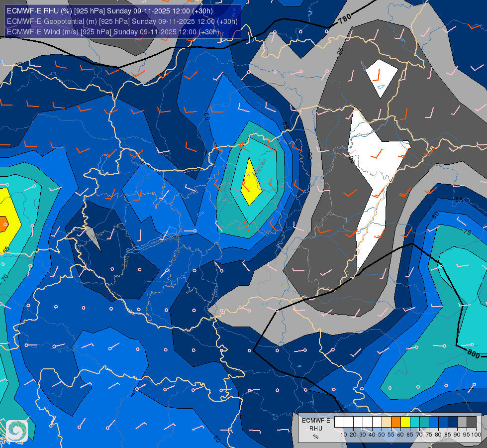The height and width of the screenshot is (448, 487).
Task: Pick the yellow 60-65 legend swatch
Action: click(x=405, y=422)
